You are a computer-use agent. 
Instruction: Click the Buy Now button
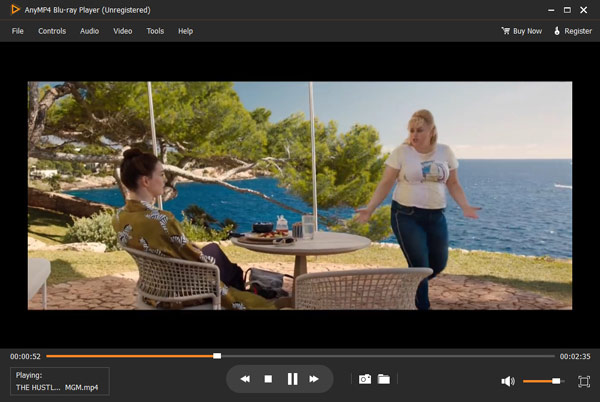tap(522, 31)
